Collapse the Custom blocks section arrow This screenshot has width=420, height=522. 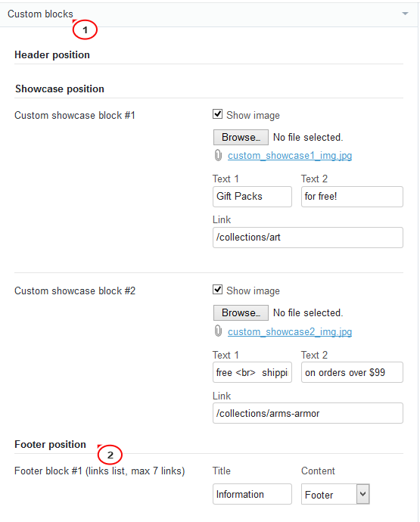405,14
